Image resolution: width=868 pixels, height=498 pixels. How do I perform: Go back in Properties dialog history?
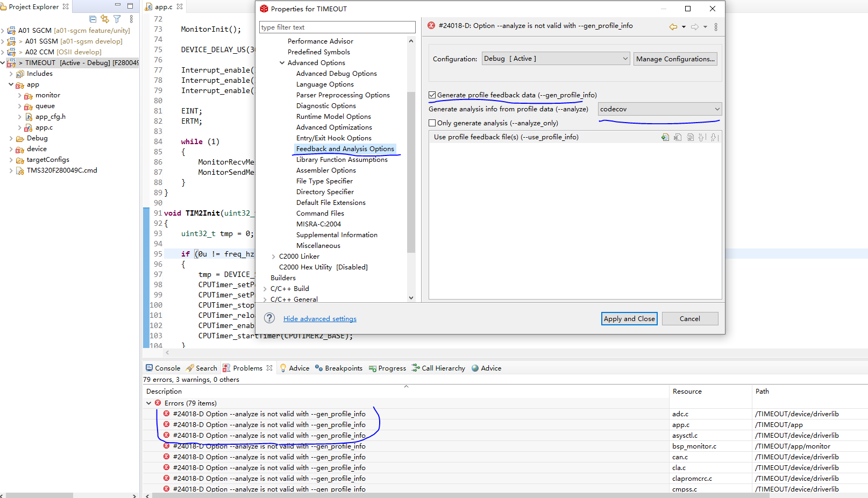click(x=673, y=27)
